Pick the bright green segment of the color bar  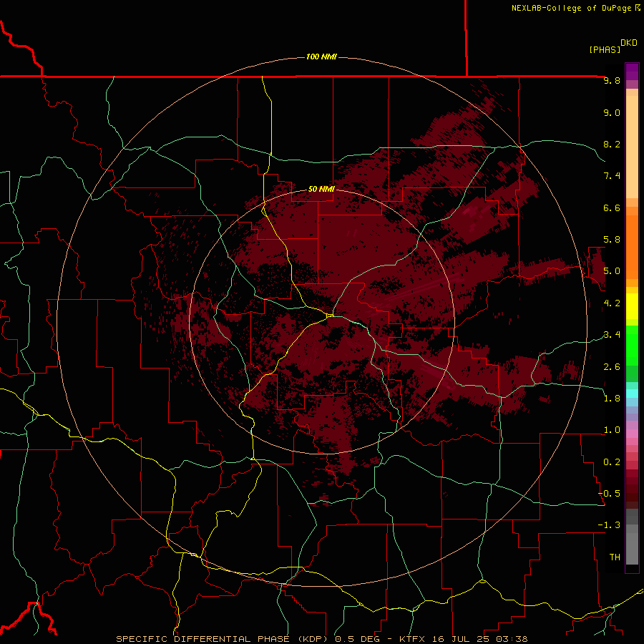click(x=632, y=345)
